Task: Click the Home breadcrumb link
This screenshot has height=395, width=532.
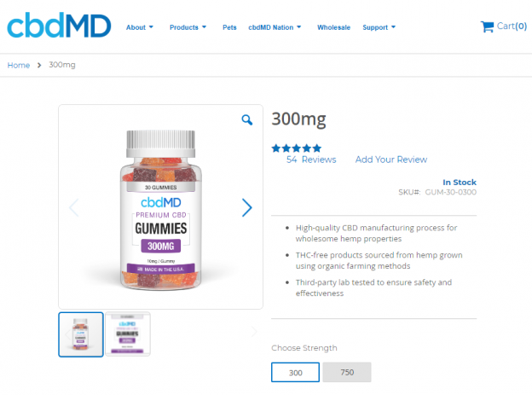Action: pos(19,65)
